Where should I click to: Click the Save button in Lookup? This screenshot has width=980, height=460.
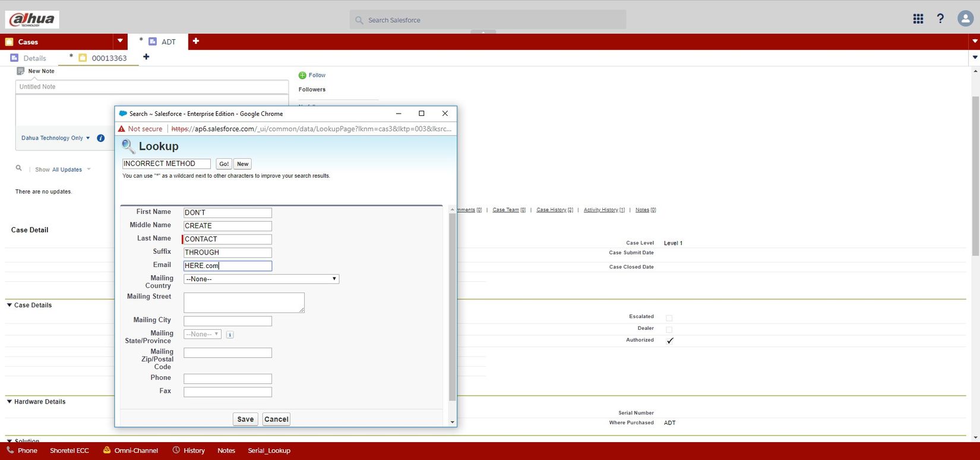[x=245, y=419]
